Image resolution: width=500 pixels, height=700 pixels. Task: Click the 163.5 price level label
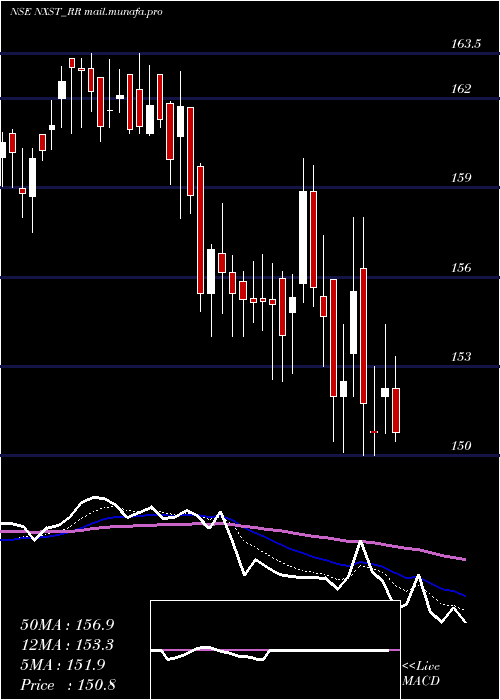(465, 44)
